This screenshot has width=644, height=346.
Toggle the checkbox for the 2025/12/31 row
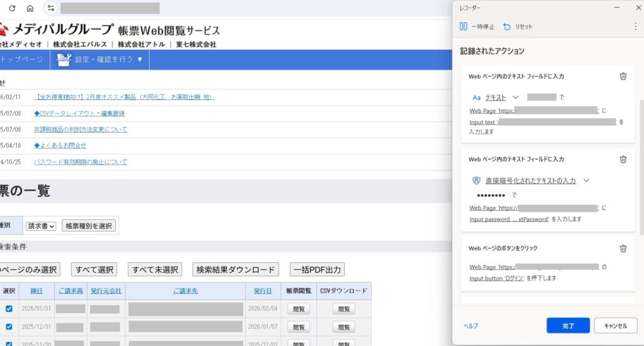(9, 327)
